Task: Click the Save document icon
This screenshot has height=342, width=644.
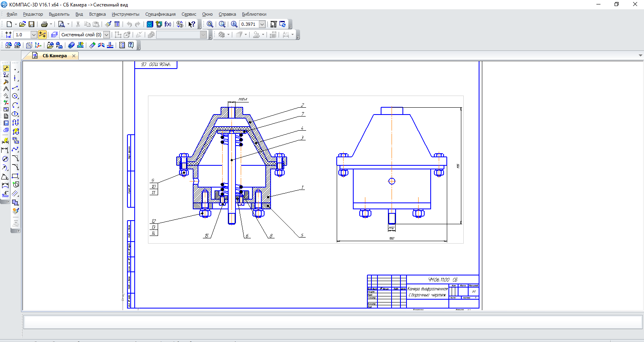Action: [x=31, y=24]
